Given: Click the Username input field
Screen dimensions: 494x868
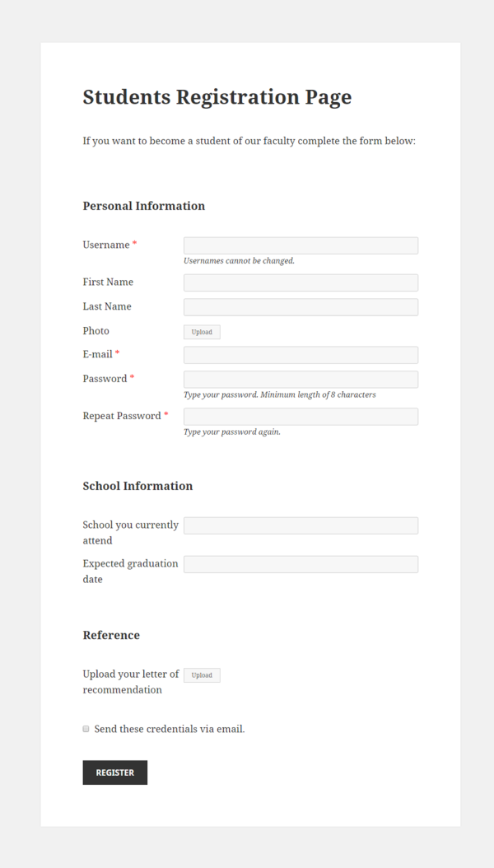Looking at the screenshot, I should tap(301, 245).
